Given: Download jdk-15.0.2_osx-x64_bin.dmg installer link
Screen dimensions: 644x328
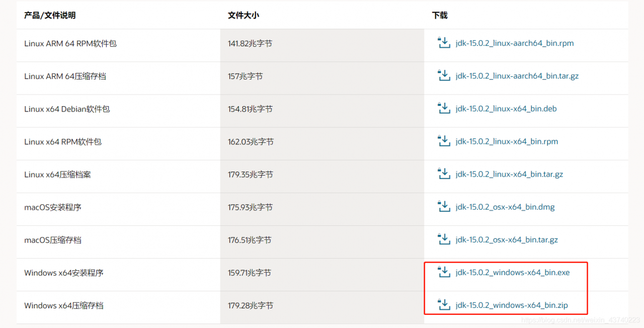Looking at the screenshot, I should [x=505, y=207].
